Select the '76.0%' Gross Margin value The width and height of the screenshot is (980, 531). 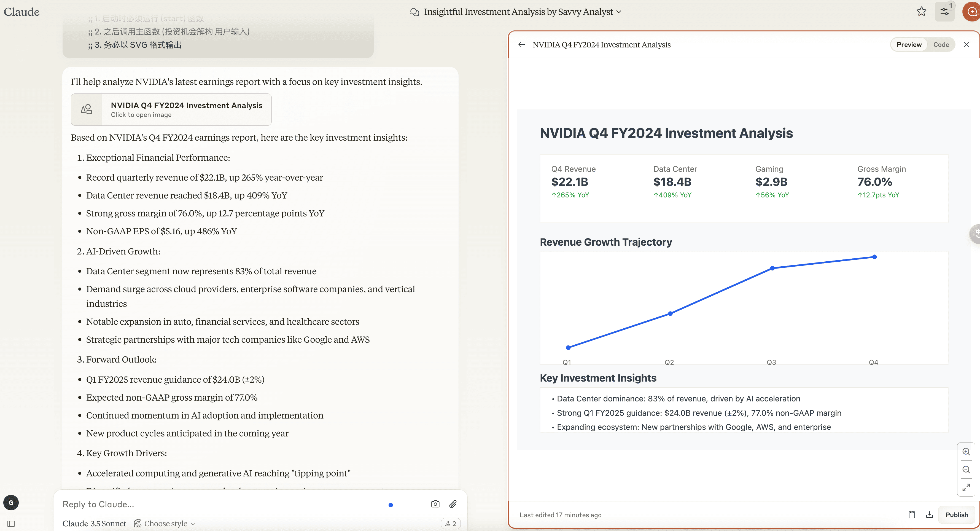(x=875, y=182)
